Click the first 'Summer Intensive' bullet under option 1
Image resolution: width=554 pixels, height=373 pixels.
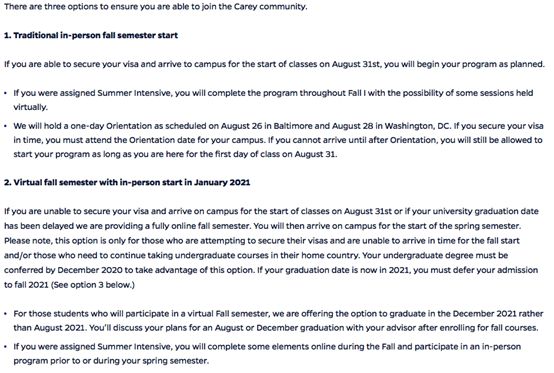click(x=273, y=100)
